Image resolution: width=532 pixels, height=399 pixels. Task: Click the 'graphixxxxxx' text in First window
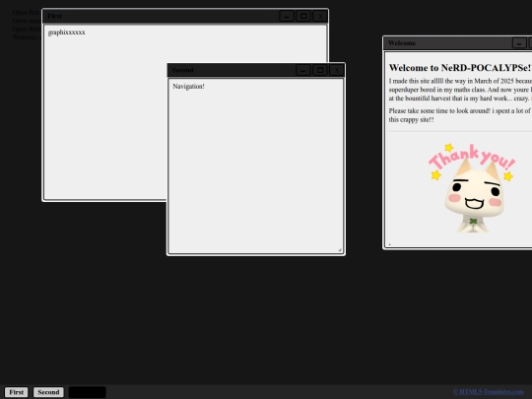(x=67, y=33)
